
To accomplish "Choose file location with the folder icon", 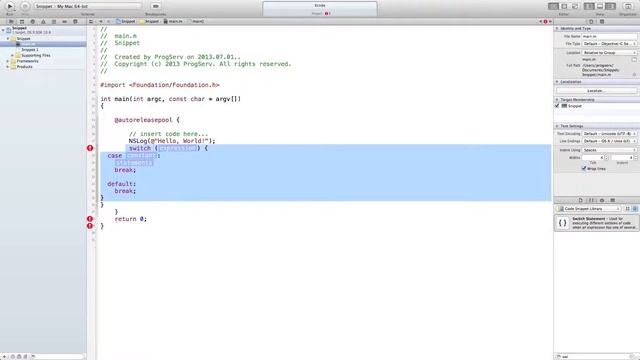I will coord(634,60).
